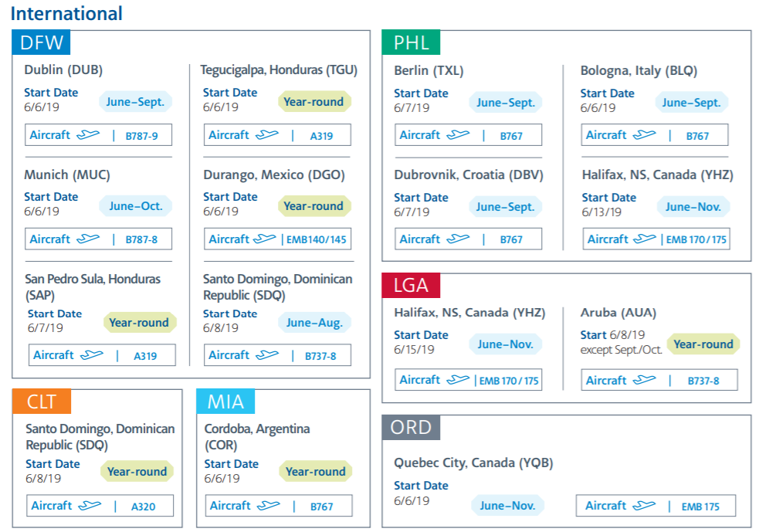Screen dimensions: 759x532
Task: Click the airplane icon beside Dublin's B787-9
Action: [87, 135]
